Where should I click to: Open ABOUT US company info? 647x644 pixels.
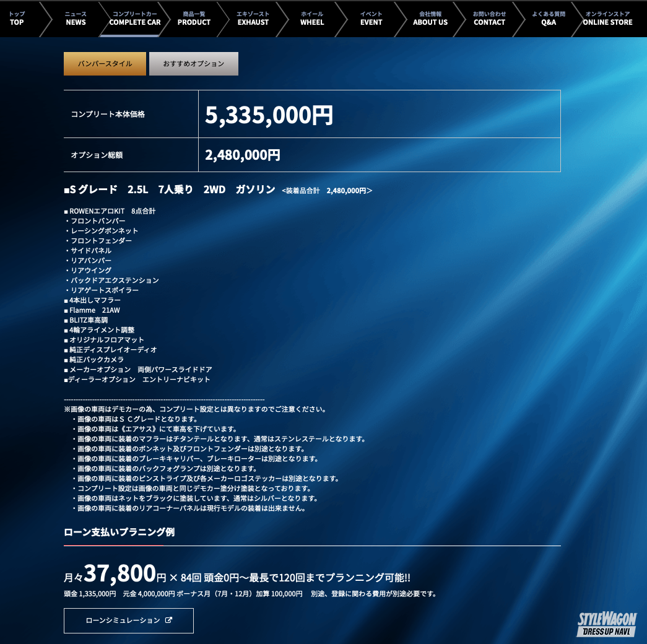[430, 19]
